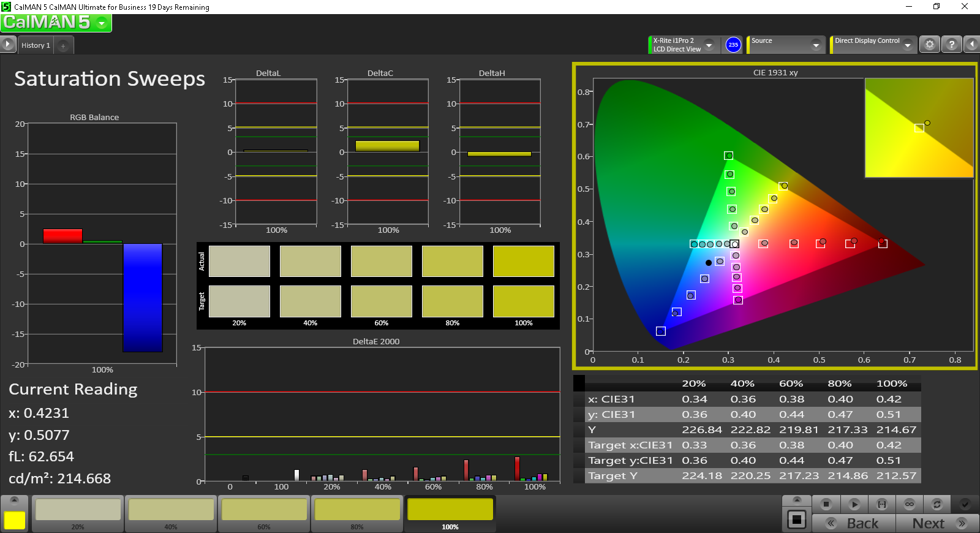Click the Next button
The image size is (980, 533).
(936, 523)
